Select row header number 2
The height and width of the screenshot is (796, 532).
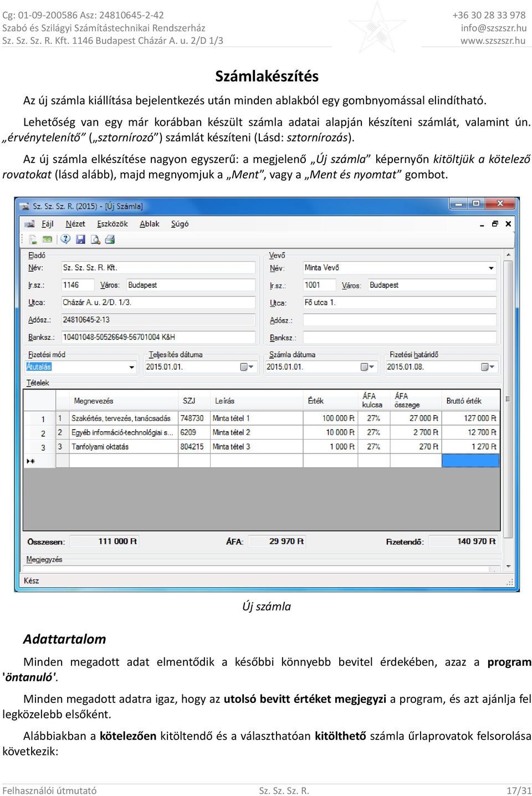click(x=39, y=433)
